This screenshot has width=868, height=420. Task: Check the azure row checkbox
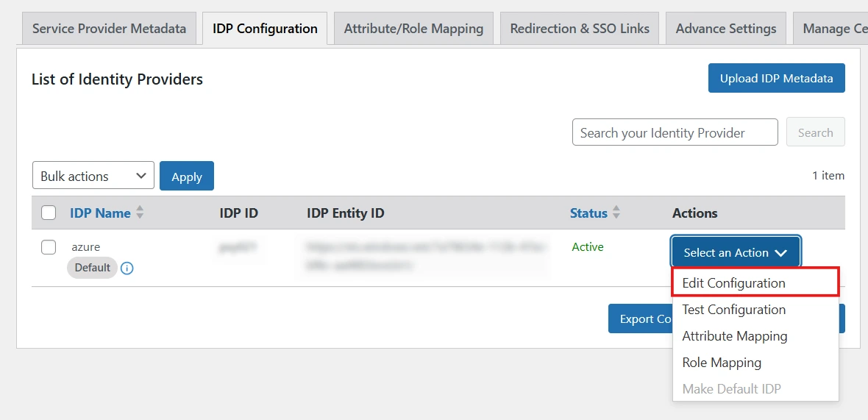point(49,247)
